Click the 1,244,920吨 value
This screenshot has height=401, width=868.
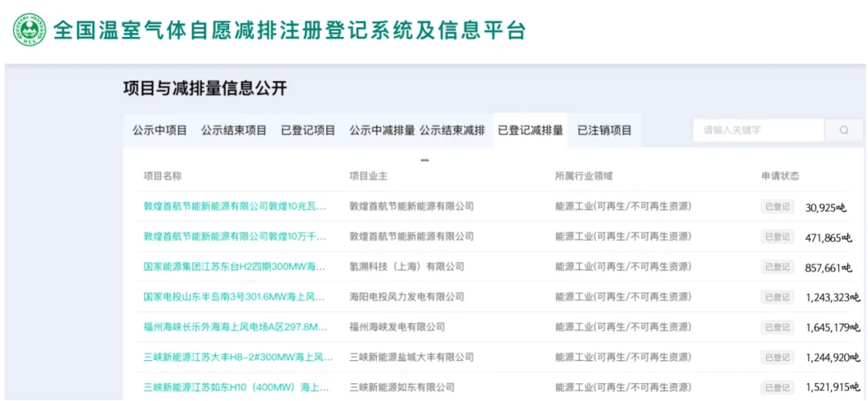tap(833, 358)
